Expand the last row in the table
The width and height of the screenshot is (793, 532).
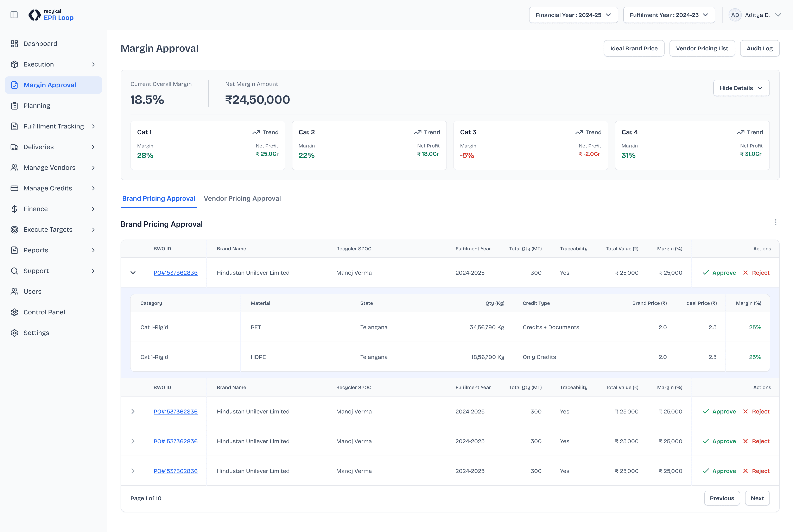[133, 471]
